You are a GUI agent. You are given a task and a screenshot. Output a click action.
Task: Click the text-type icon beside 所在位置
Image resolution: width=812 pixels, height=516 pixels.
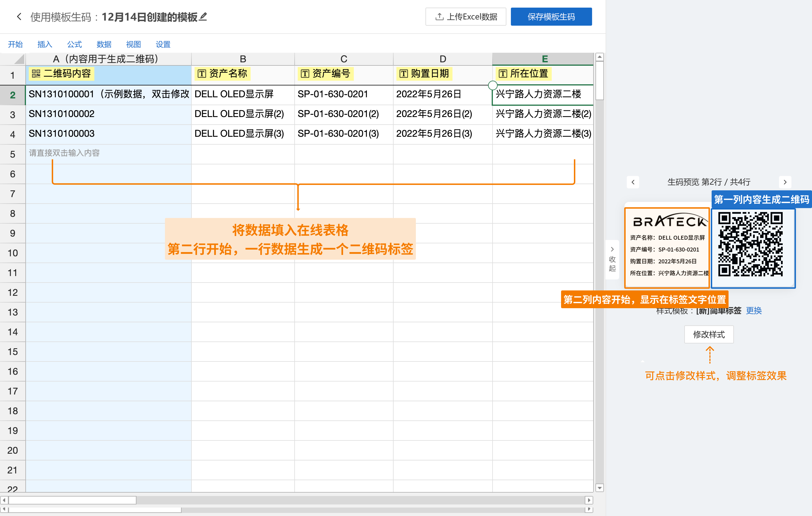[x=503, y=73]
